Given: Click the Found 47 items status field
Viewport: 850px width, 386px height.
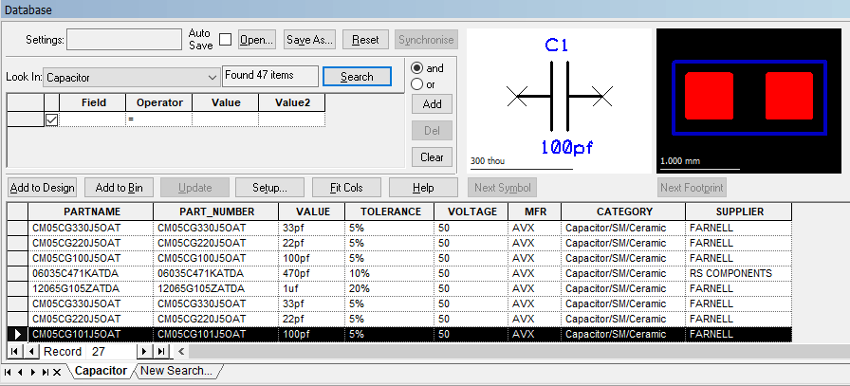Looking at the screenshot, I should [x=271, y=76].
